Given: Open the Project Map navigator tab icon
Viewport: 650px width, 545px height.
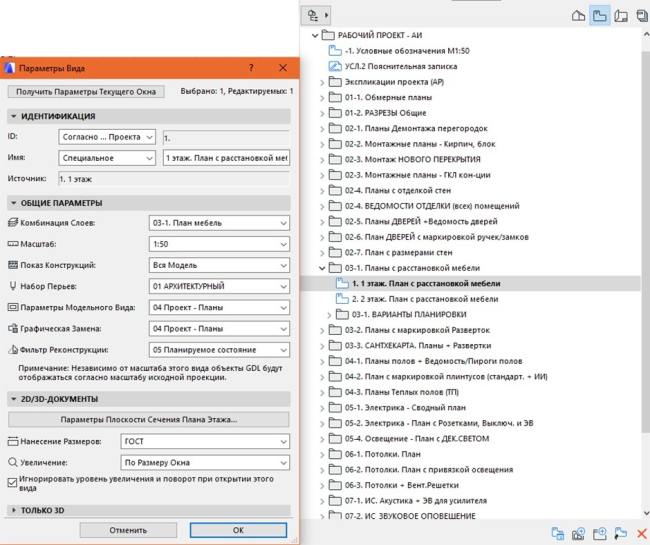Looking at the screenshot, I should [577, 15].
